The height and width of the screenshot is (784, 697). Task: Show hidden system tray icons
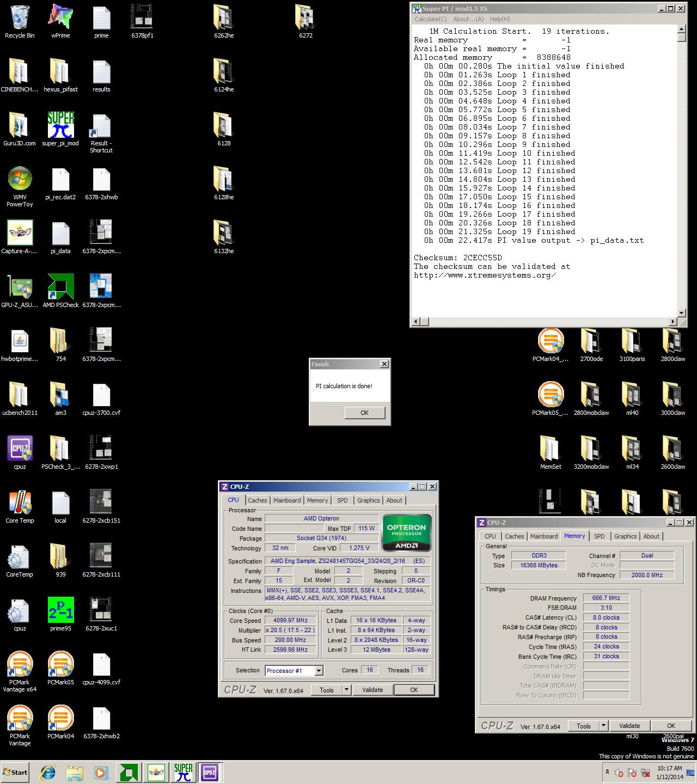(x=607, y=772)
